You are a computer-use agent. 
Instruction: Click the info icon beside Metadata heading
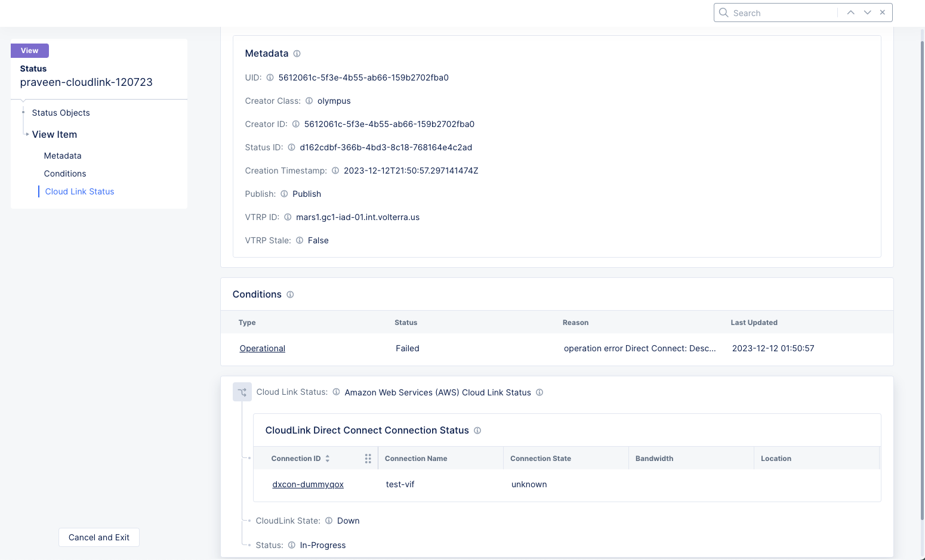tap(297, 53)
